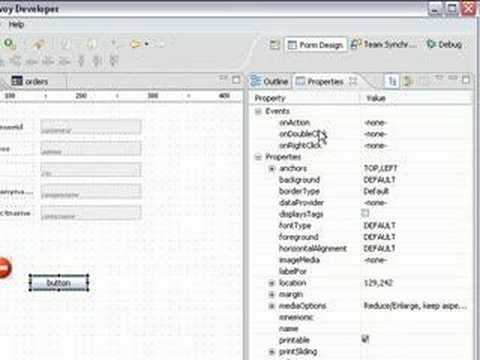The height and width of the screenshot is (360, 480).
Task: Click the yellow folder toolbar icon
Action: [x=136, y=44]
